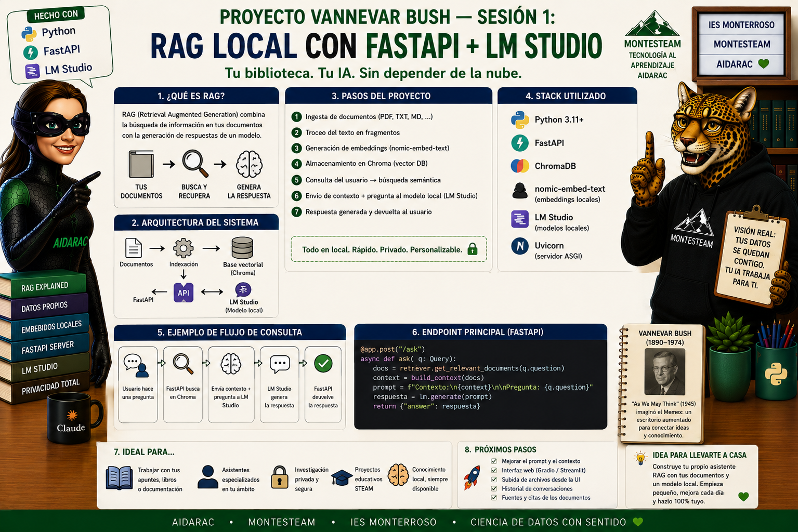Click the purple API icon in architecture diagram
The width and height of the screenshot is (798, 532).
point(184,292)
